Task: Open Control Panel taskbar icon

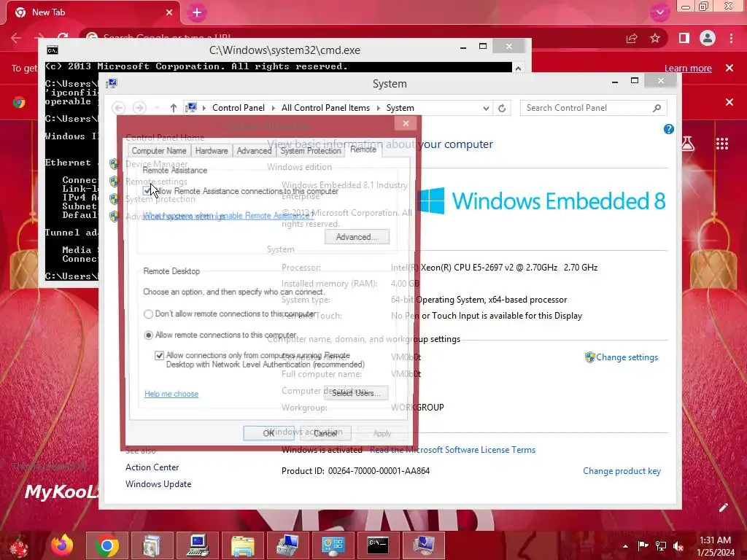Action: point(333,545)
